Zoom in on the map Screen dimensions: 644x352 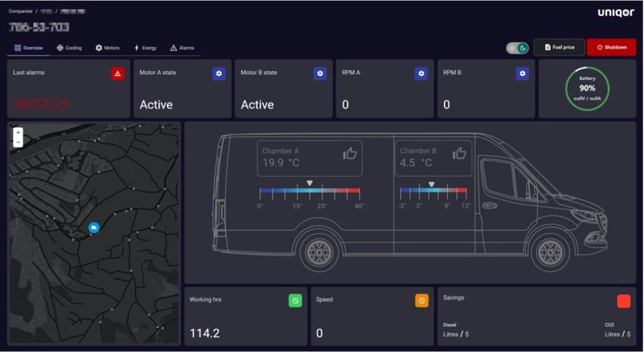coord(18,133)
